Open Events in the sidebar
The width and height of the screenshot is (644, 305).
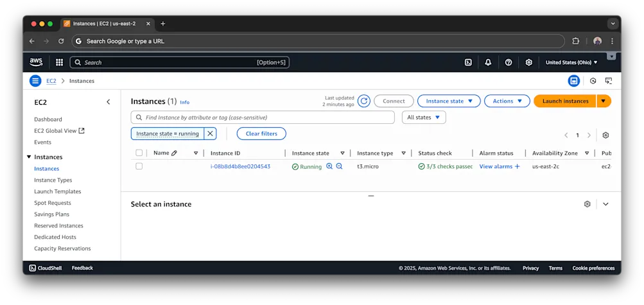coord(43,143)
